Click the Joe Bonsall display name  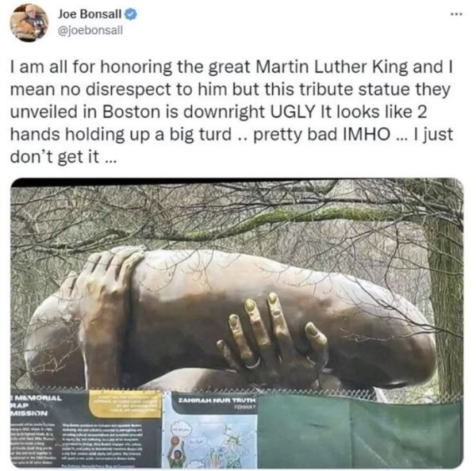click(x=90, y=14)
